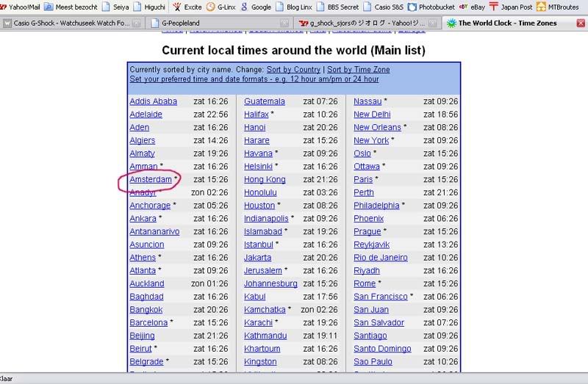Close the G-Peopleland tab
This screenshot has height=384, width=588.
click(284, 23)
